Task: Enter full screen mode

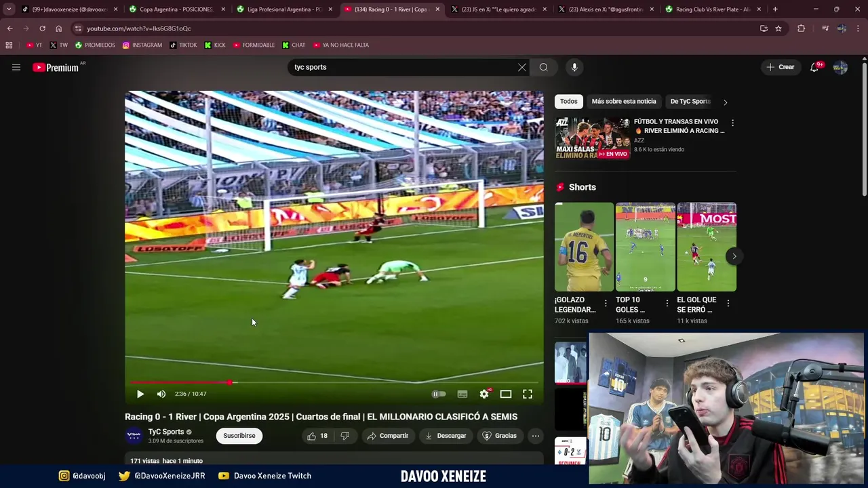Action: tap(528, 394)
